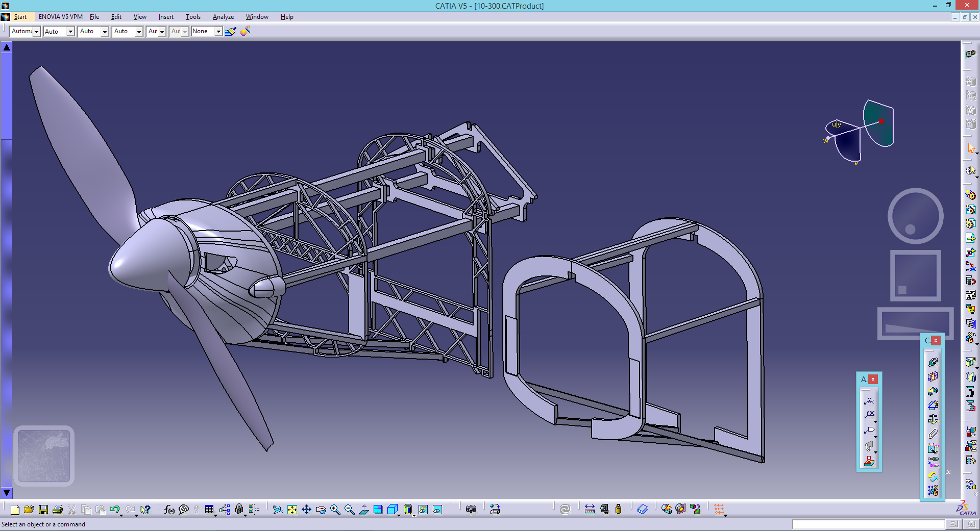The height and width of the screenshot is (531, 980).
Task: Click the Change Constraint yellow arrows icon
Action: click(933, 477)
